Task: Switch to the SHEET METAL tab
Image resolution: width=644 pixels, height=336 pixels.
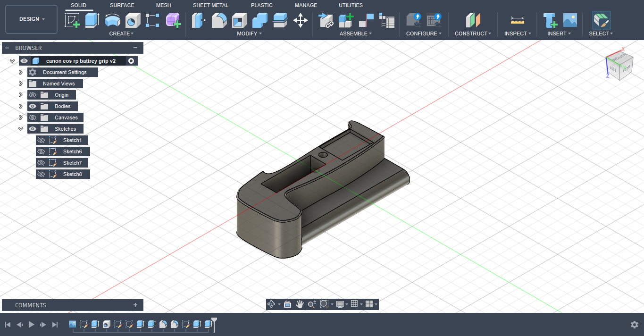Action: [x=210, y=5]
